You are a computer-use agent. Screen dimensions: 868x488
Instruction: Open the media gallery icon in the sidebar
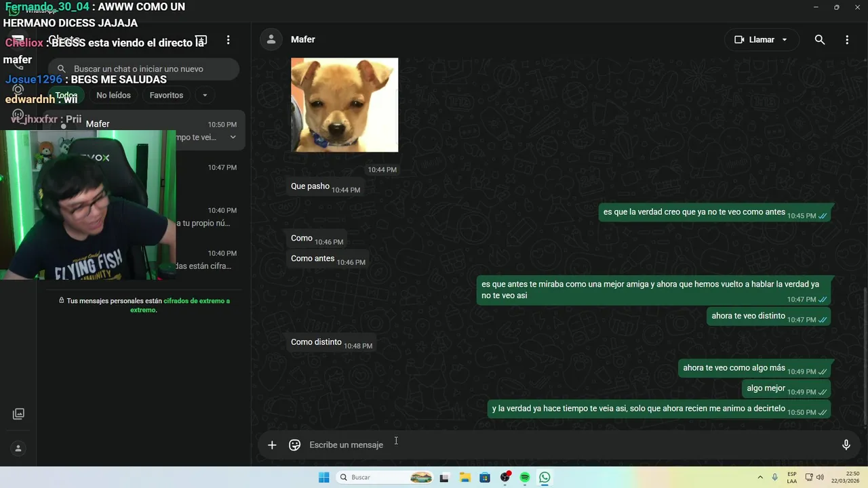click(x=18, y=413)
